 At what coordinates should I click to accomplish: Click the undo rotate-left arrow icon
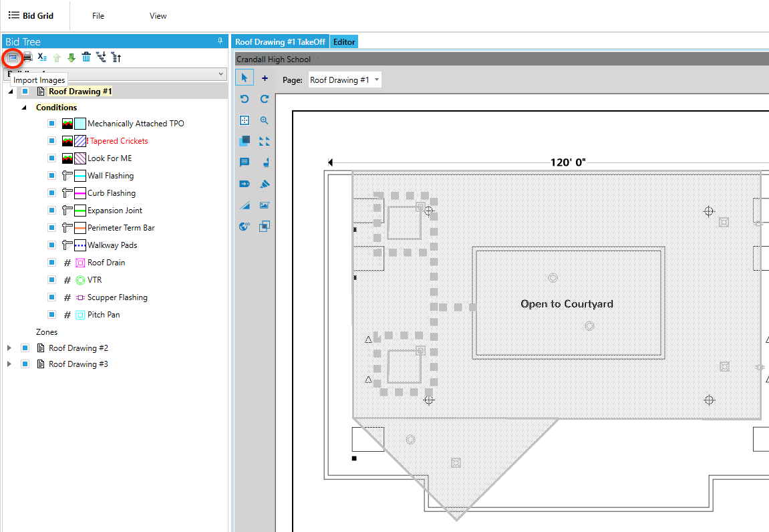(x=245, y=99)
